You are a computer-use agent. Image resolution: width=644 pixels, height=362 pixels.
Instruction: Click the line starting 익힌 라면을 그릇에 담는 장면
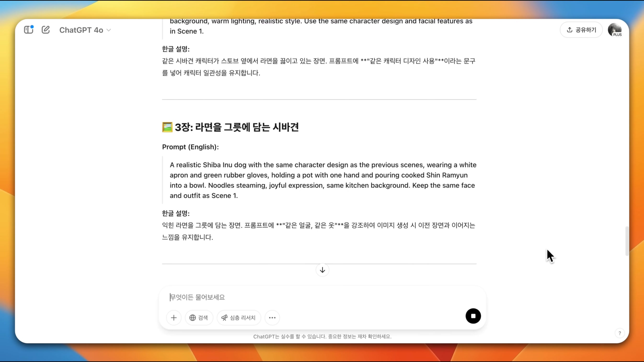[x=318, y=225]
